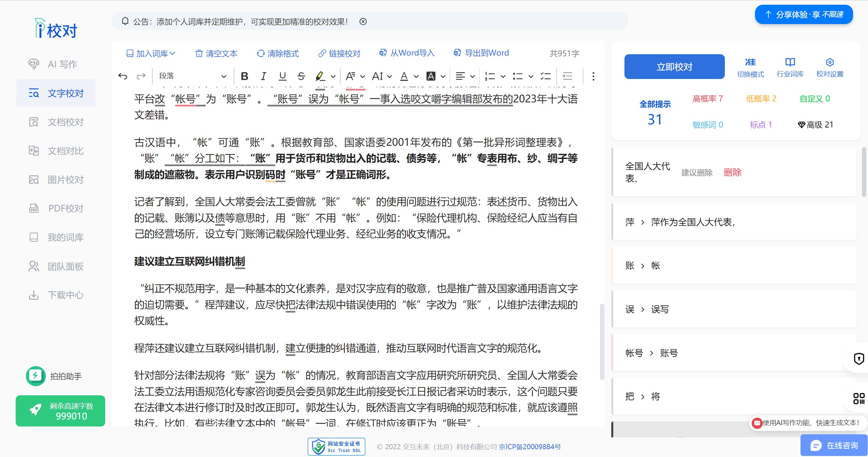
Task: Insert a numbered list
Action: pyautogui.click(x=490, y=76)
